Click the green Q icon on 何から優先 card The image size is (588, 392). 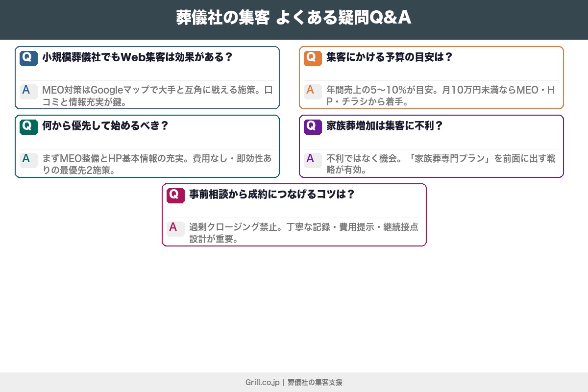28,127
